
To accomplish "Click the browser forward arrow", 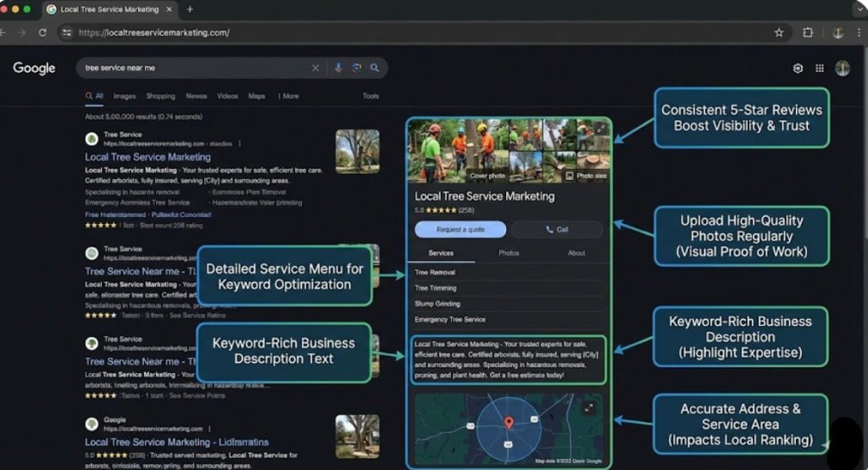I will pyautogui.click(x=22, y=33).
